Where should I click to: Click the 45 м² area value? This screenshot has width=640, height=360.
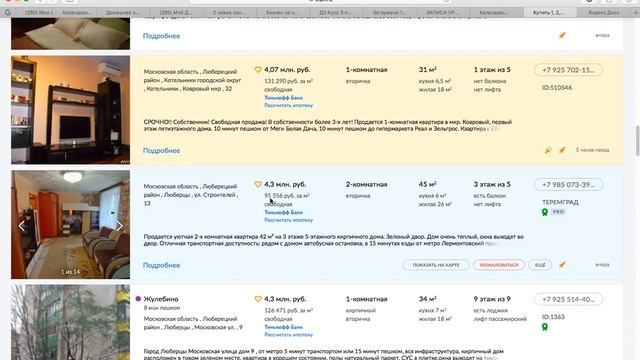point(427,184)
